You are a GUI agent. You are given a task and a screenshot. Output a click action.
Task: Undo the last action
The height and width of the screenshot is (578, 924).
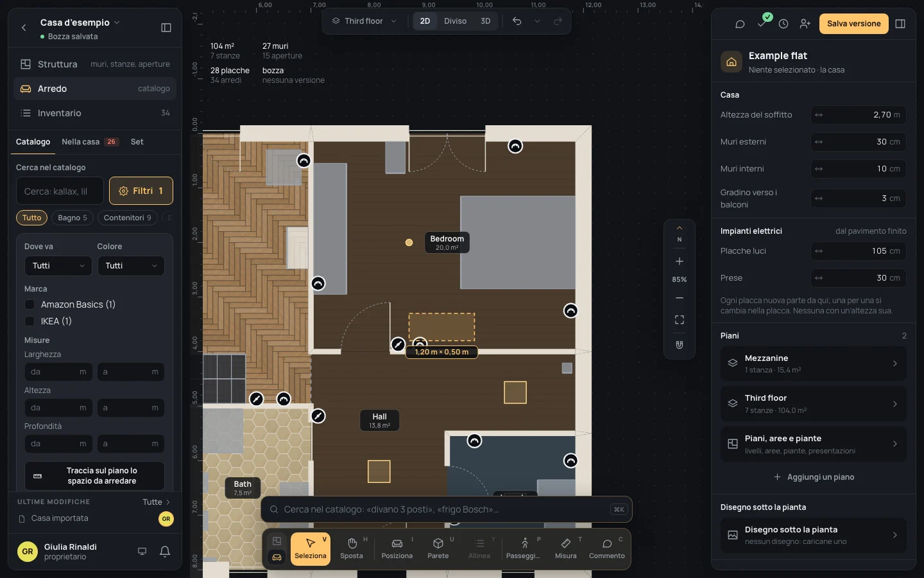pyautogui.click(x=517, y=21)
